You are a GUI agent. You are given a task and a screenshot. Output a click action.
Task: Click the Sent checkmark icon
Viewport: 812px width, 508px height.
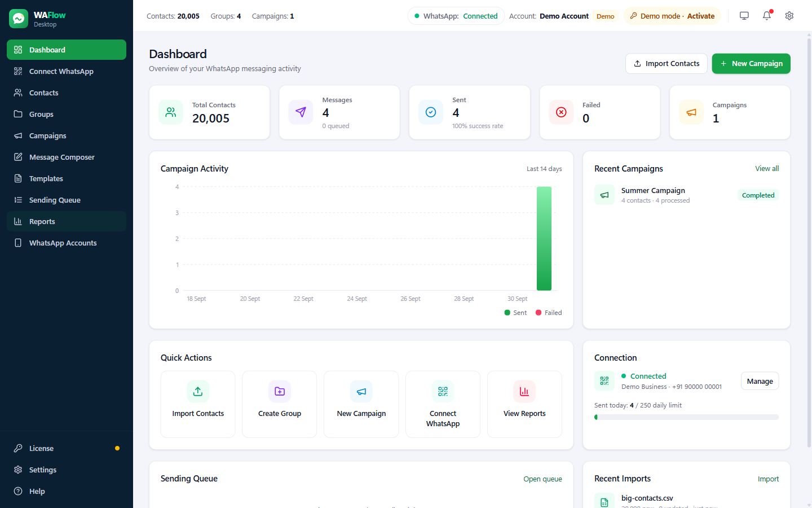pyautogui.click(x=431, y=112)
